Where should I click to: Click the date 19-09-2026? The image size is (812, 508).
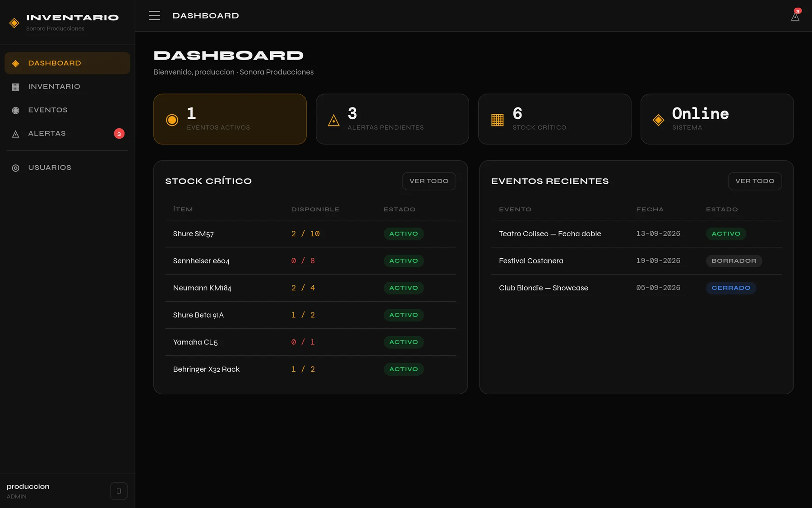pyautogui.click(x=658, y=261)
